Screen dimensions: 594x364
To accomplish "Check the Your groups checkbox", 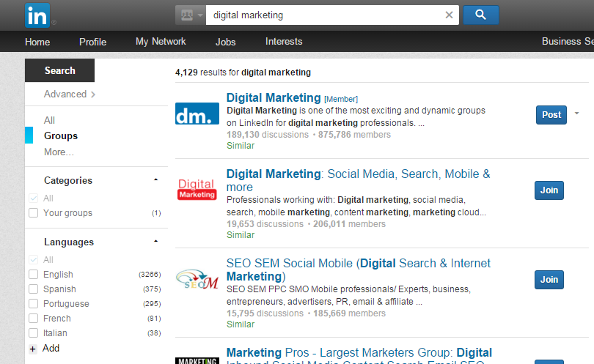I will pyautogui.click(x=33, y=213).
